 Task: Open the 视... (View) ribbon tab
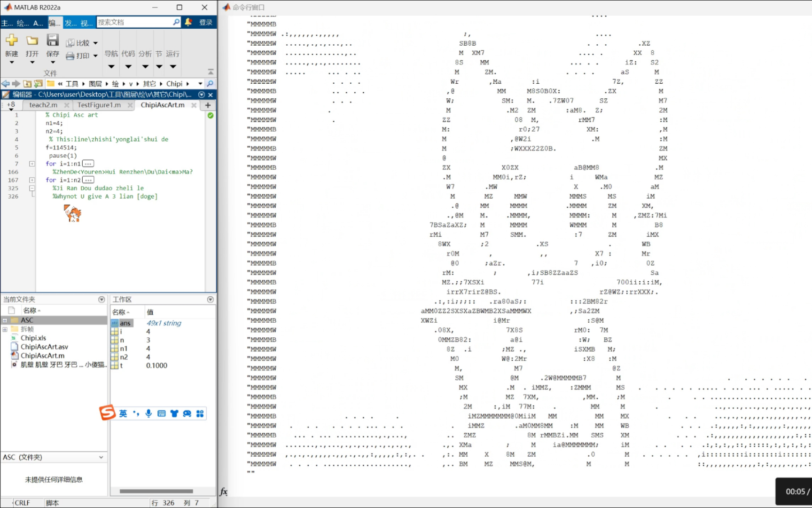86,23
